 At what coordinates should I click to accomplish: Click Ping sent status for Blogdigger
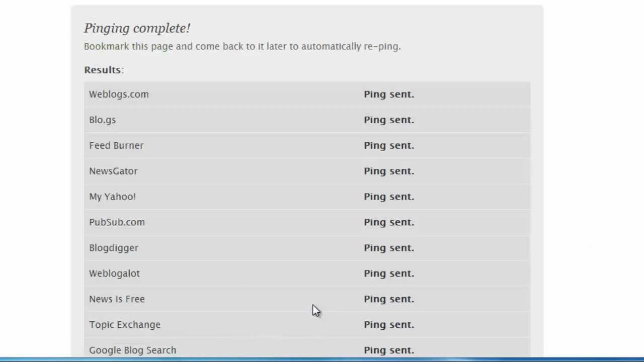(389, 248)
